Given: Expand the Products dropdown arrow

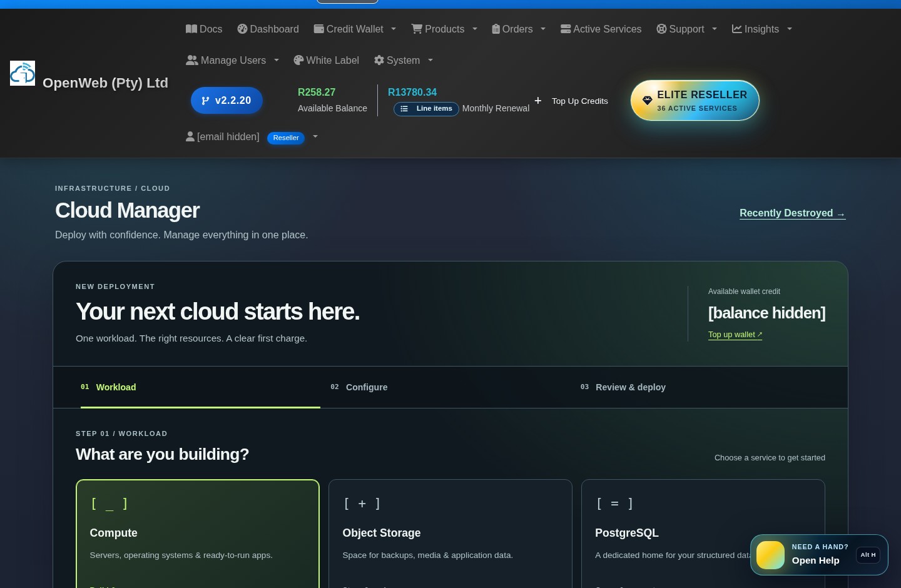Looking at the screenshot, I should [x=475, y=29].
